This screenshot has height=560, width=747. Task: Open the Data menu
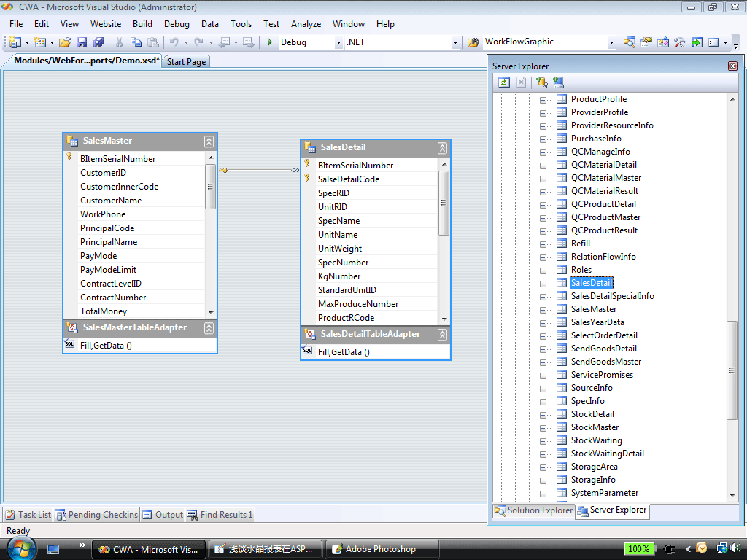209,24
